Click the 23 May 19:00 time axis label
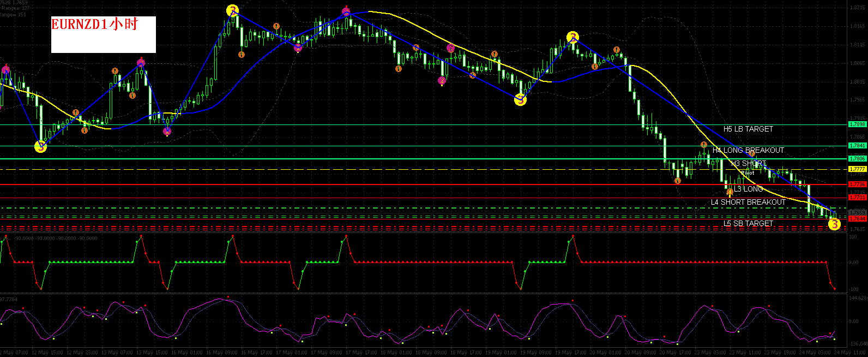The width and height of the screenshot is (868, 357). pos(780,352)
